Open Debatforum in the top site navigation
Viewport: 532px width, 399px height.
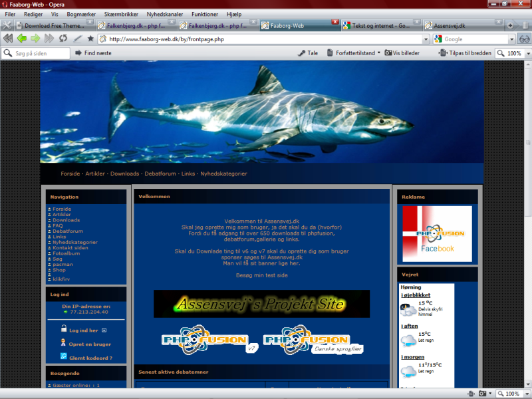click(x=160, y=174)
